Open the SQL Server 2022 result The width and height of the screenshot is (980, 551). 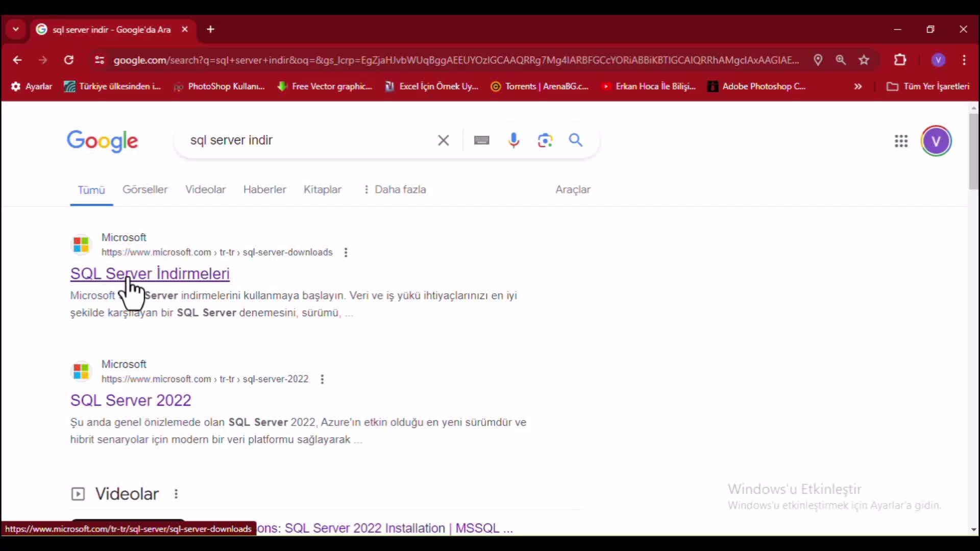click(x=131, y=400)
